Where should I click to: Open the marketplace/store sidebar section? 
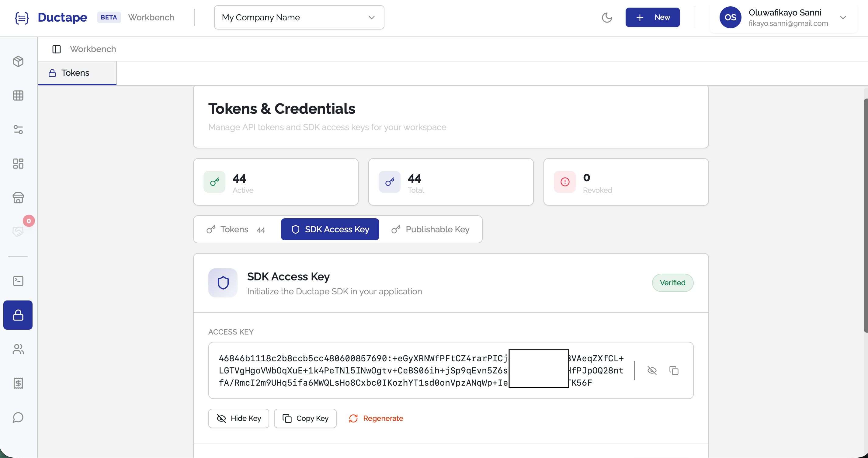tap(18, 198)
